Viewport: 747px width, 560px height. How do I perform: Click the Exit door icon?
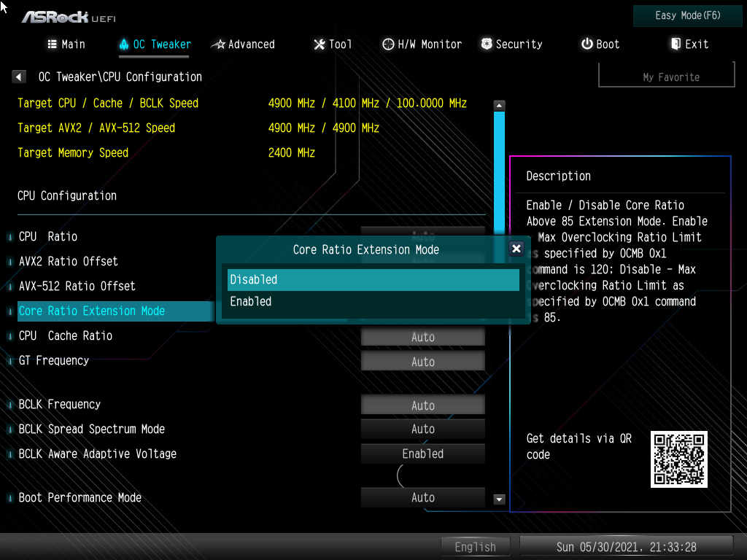pos(676,44)
